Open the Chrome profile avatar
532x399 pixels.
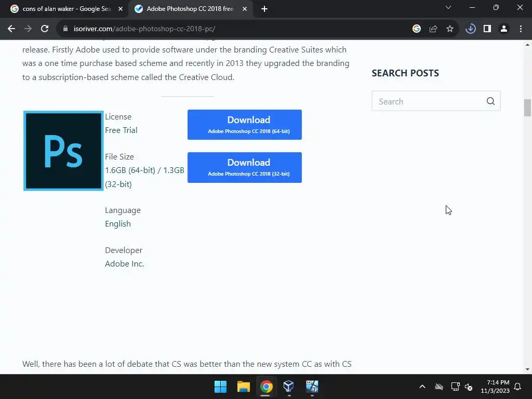tap(504, 29)
